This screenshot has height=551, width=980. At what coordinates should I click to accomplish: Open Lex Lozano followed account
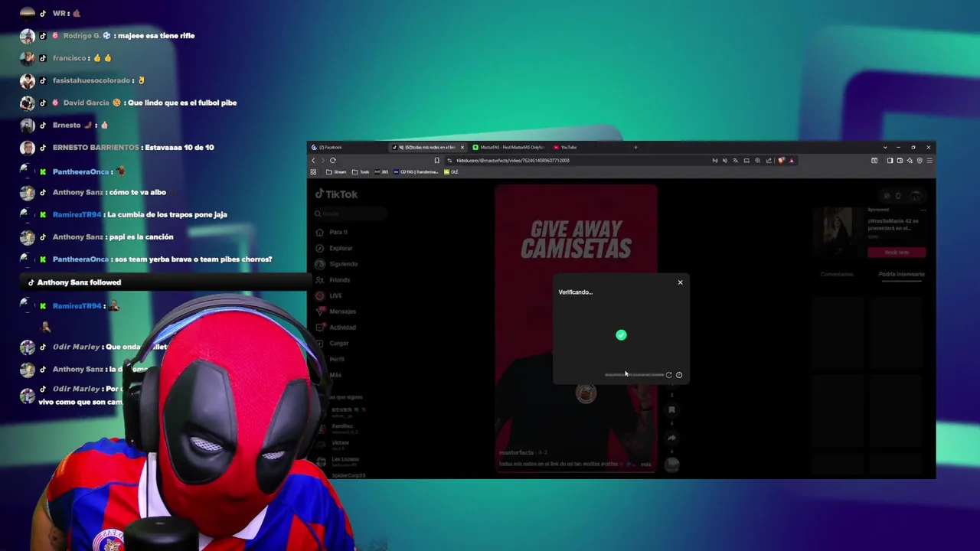pos(338,461)
